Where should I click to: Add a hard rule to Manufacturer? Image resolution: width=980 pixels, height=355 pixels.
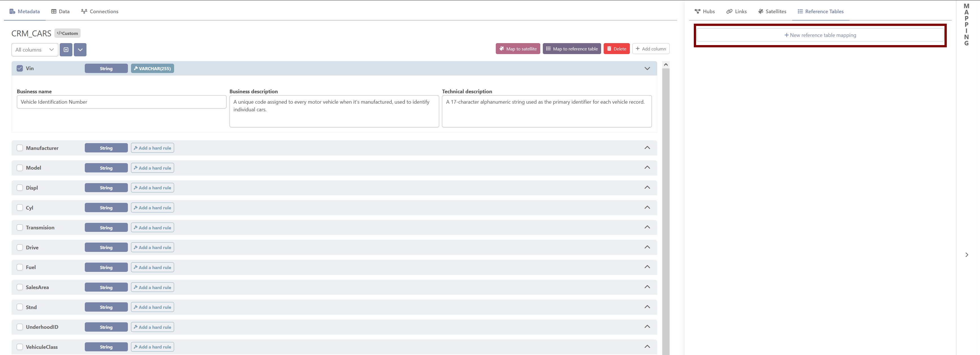pyautogui.click(x=153, y=148)
